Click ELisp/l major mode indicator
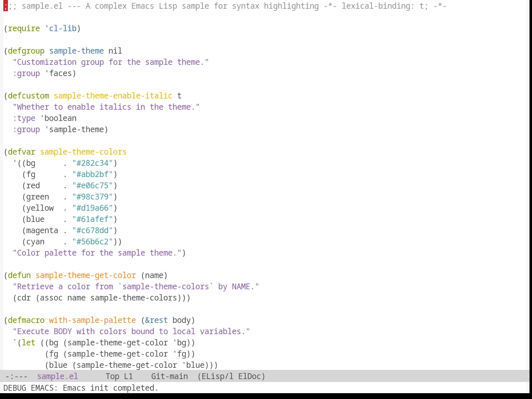This screenshot has width=532, height=399. 217,376
